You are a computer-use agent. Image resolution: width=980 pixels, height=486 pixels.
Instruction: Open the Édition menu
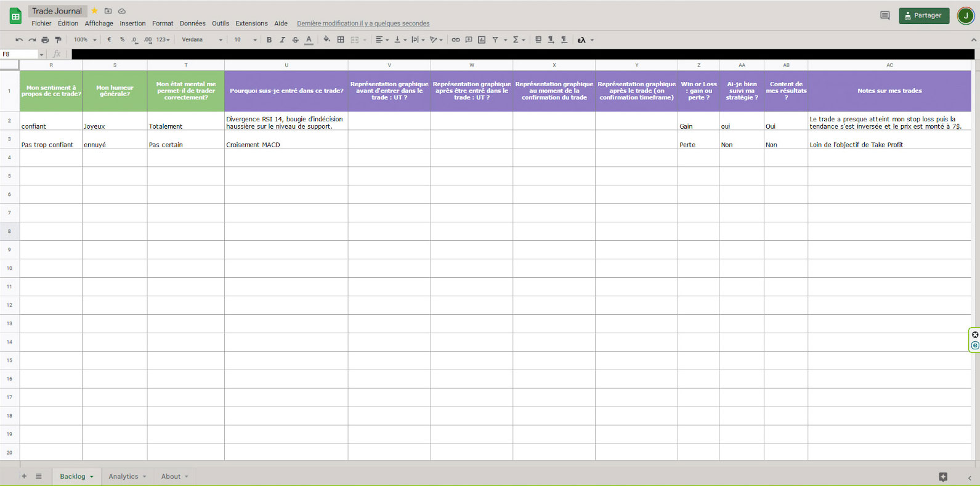point(68,23)
